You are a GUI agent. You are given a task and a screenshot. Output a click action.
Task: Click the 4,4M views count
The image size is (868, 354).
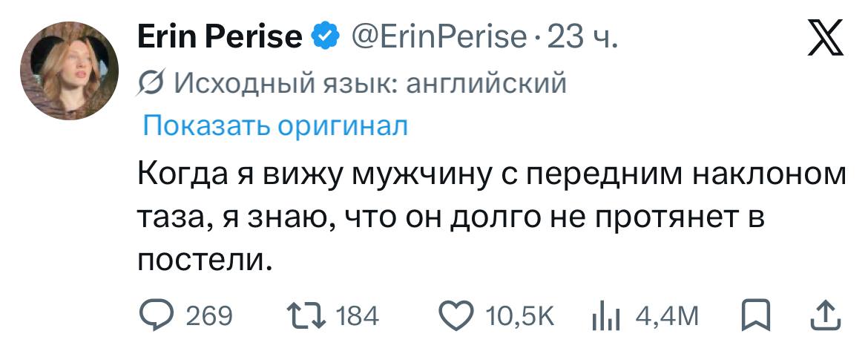[x=667, y=317]
